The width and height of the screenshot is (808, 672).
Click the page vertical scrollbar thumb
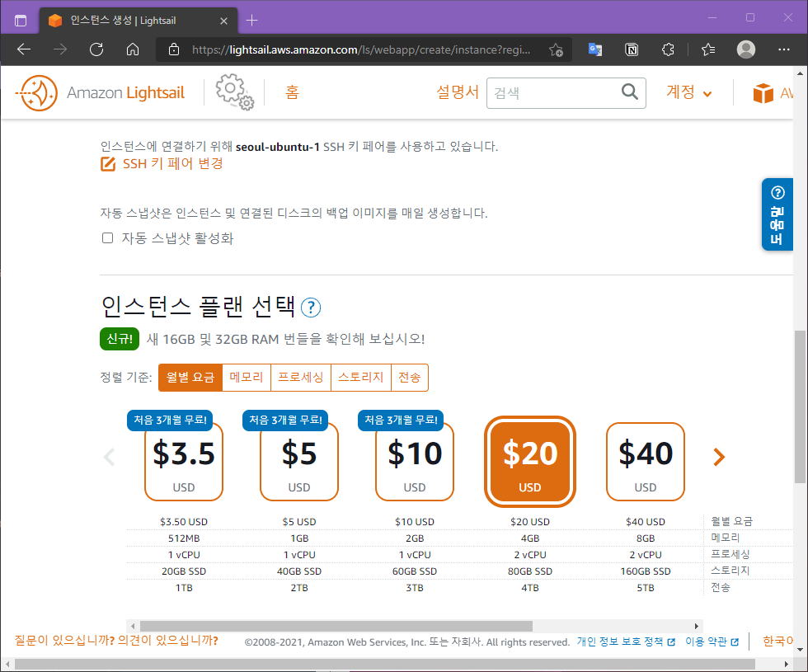(x=800, y=406)
